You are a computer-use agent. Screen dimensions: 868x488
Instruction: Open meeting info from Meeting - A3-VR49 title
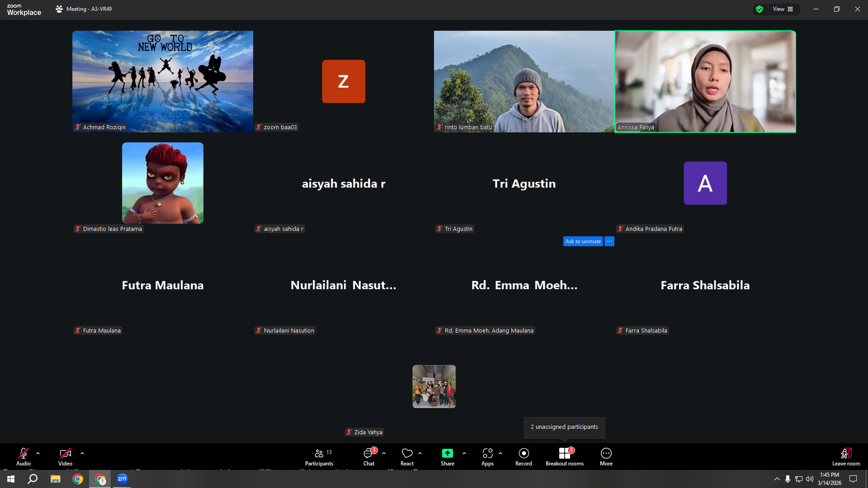pyautogui.click(x=84, y=9)
